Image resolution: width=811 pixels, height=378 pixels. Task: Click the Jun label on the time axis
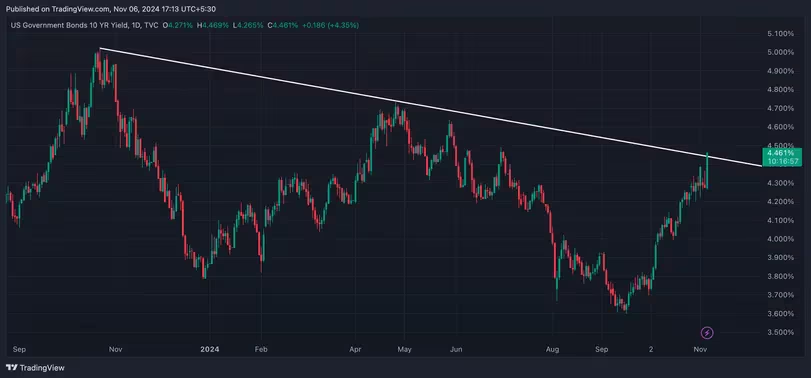click(x=455, y=350)
